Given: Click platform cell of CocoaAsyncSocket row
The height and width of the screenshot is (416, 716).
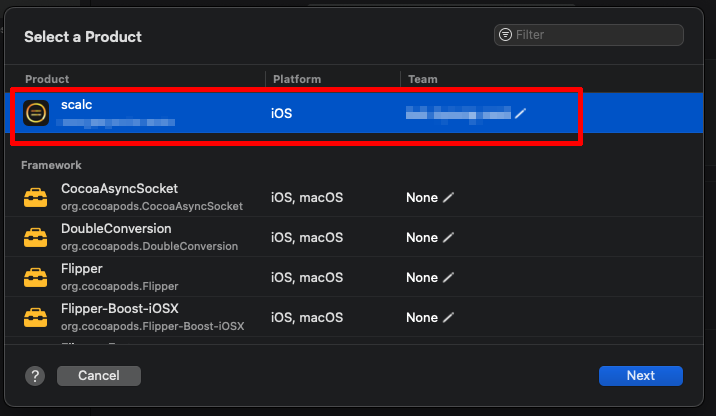Looking at the screenshot, I should [x=307, y=198].
